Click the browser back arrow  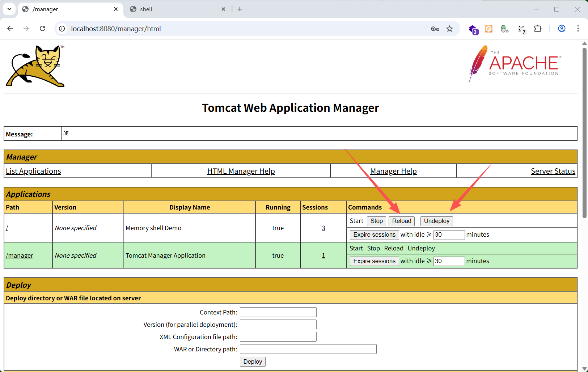click(10, 29)
